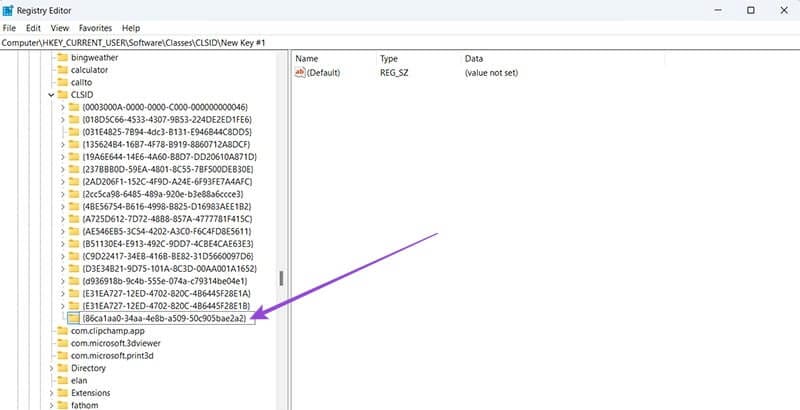Select the {018D5C66-4533-4307-9B53-224DE2ED1FE6} key name
Screen dimensions: 800x410
[x=167, y=120]
